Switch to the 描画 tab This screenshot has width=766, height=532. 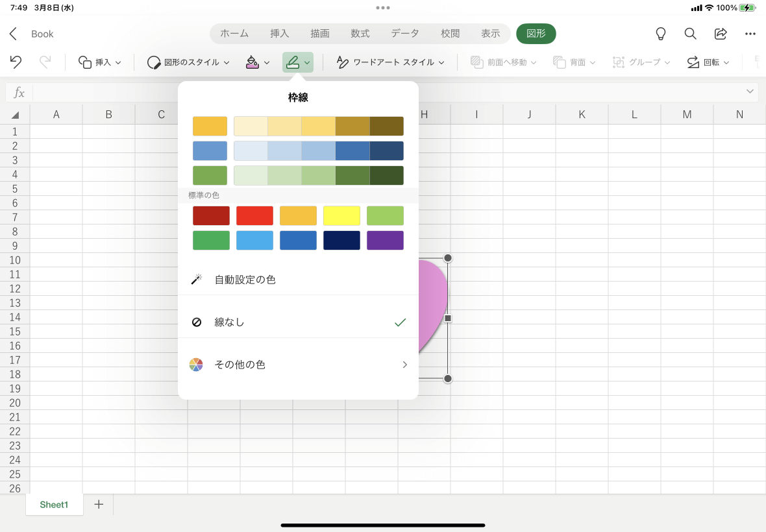coord(320,34)
